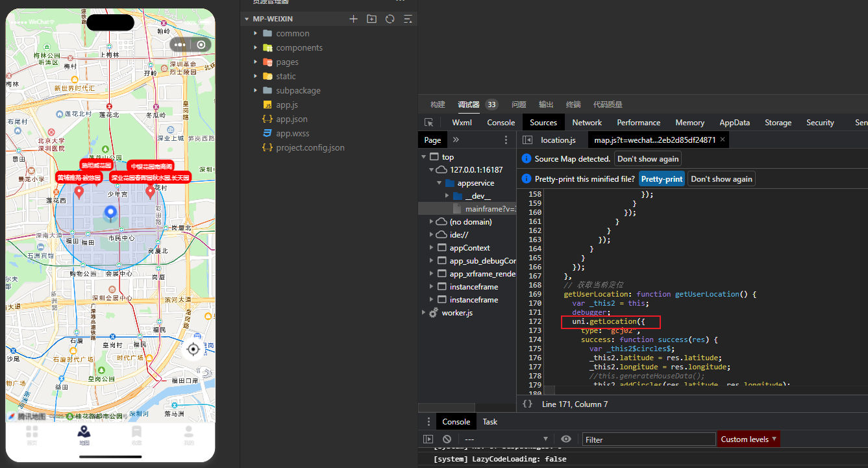The width and height of the screenshot is (868, 468).
Task: Open the 构建 panel tab
Action: click(438, 105)
